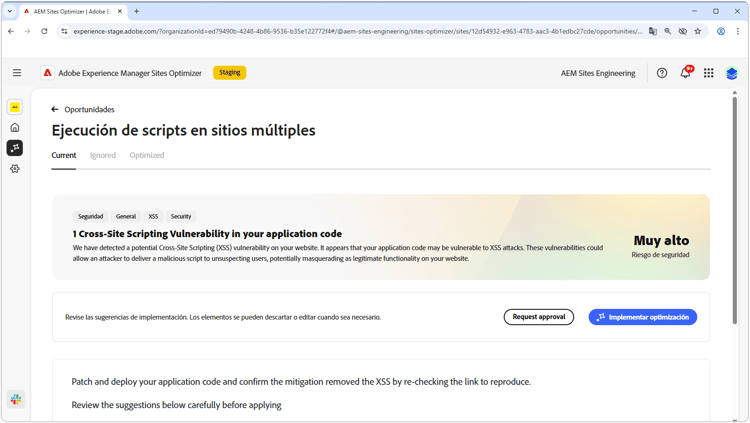Open the Chrome three-dot menu
The width and height of the screenshot is (750, 423).
click(x=737, y=31)
